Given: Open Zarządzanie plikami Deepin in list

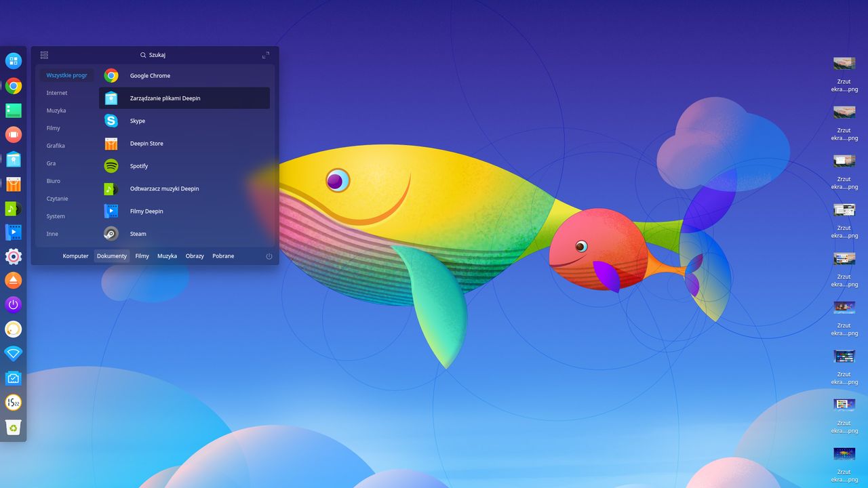Looking at the screenshot, I should coord(184,98).
